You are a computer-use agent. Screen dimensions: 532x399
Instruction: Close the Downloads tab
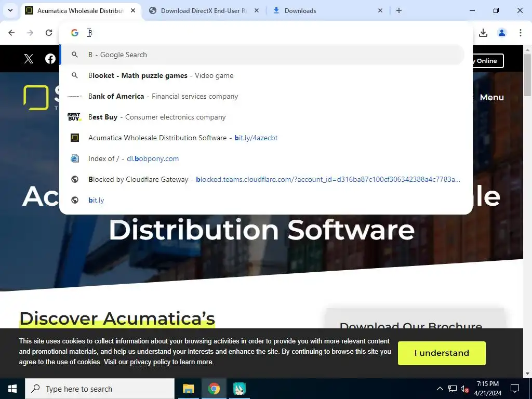pyautogui.click(x=380, y=10)
